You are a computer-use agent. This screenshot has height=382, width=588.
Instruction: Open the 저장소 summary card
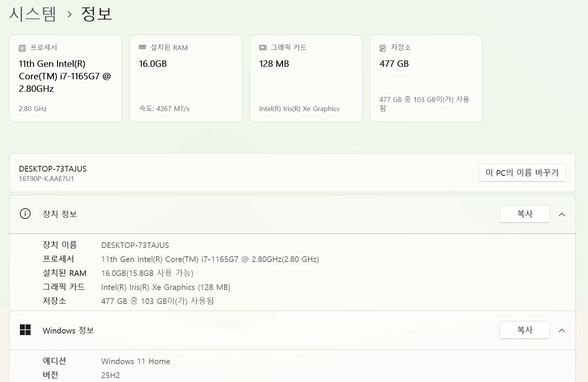coord(426,78)
